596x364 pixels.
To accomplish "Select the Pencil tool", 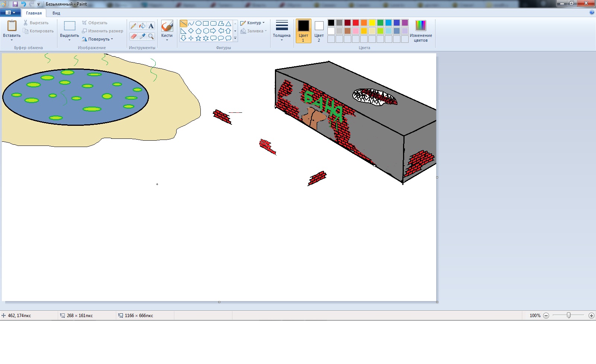I will coord(133,26).
